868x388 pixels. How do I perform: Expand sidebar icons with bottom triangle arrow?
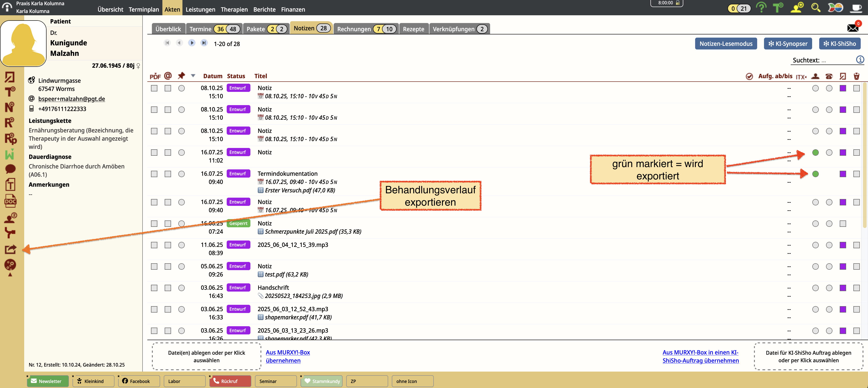[x=10, y=275]
